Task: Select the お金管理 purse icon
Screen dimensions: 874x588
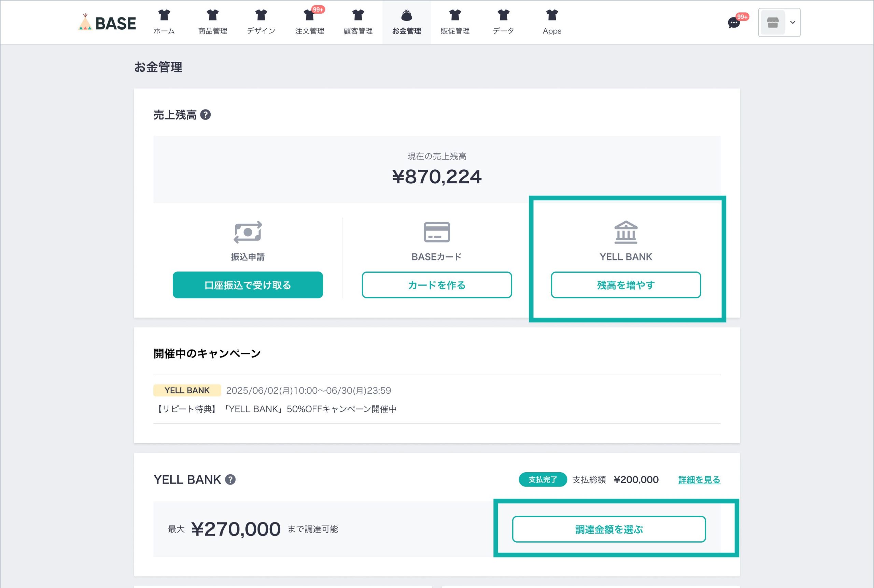Action: click(x=406, y=15)
